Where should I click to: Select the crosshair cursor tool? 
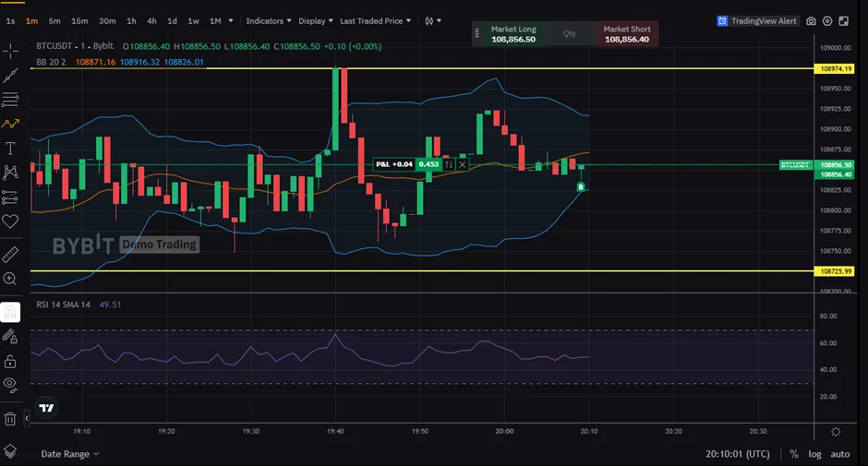(10, 52)
